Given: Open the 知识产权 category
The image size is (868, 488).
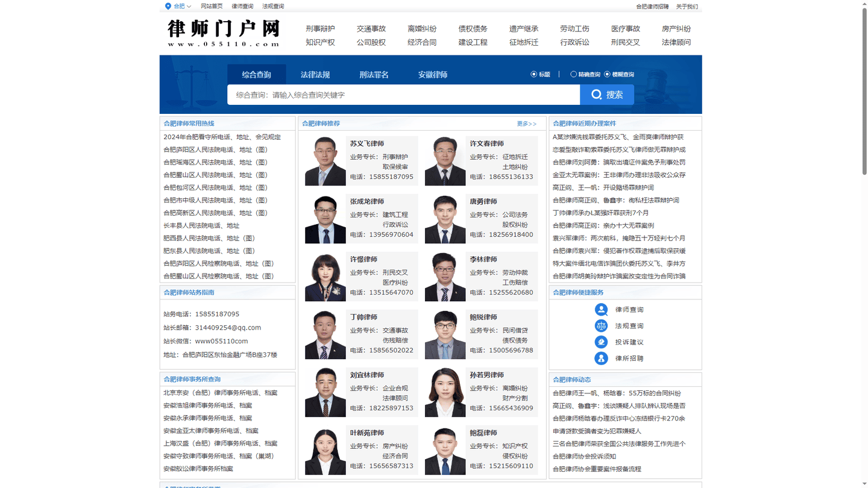Looking at the screenshot, I should tap(320, 43).
